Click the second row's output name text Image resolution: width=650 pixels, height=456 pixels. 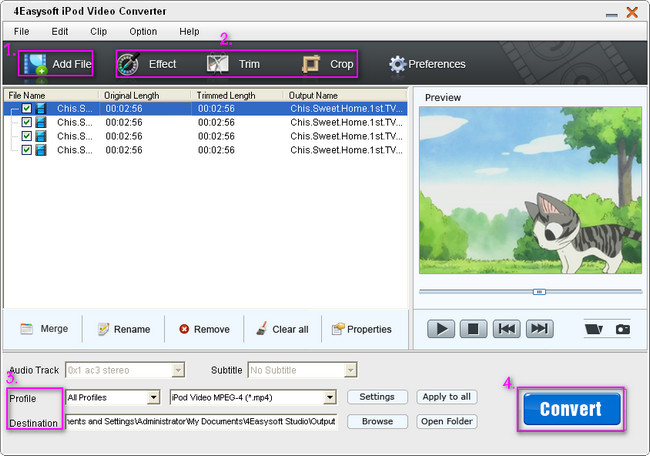(346, 122)
